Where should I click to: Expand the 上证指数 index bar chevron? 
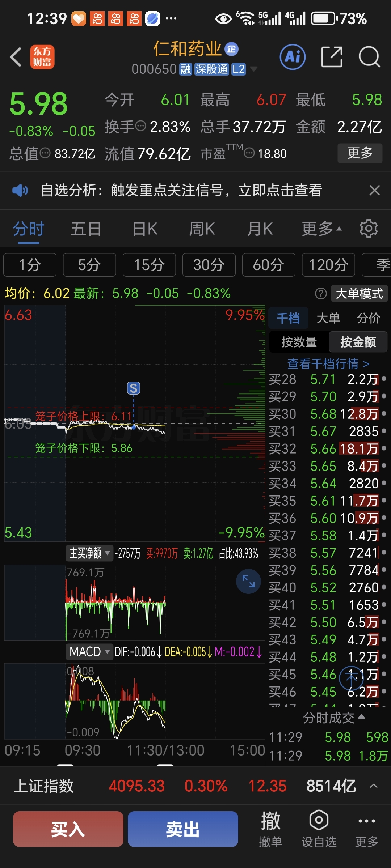(x=374, y=786)
